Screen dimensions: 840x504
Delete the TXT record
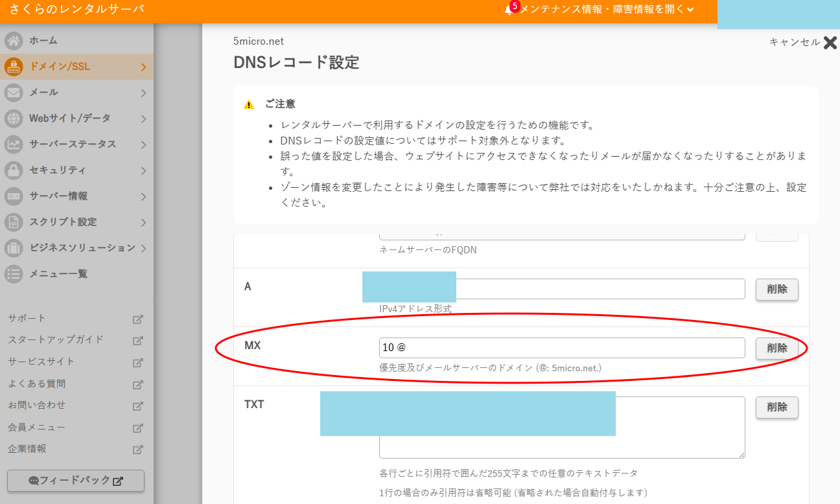tap(776, 407)
